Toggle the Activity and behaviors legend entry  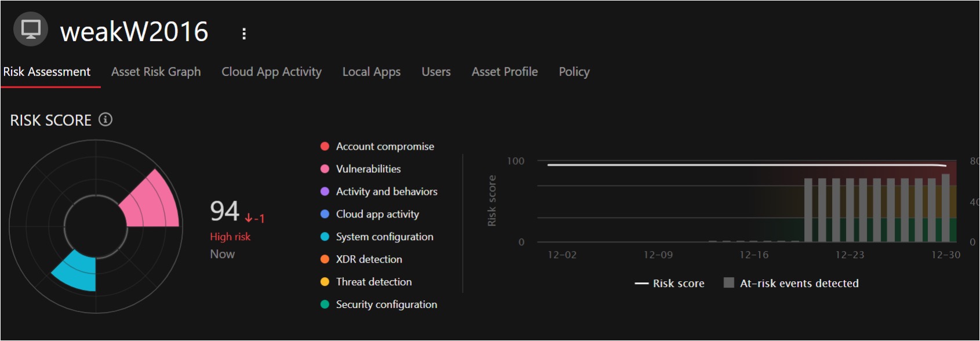click(386, 191)
